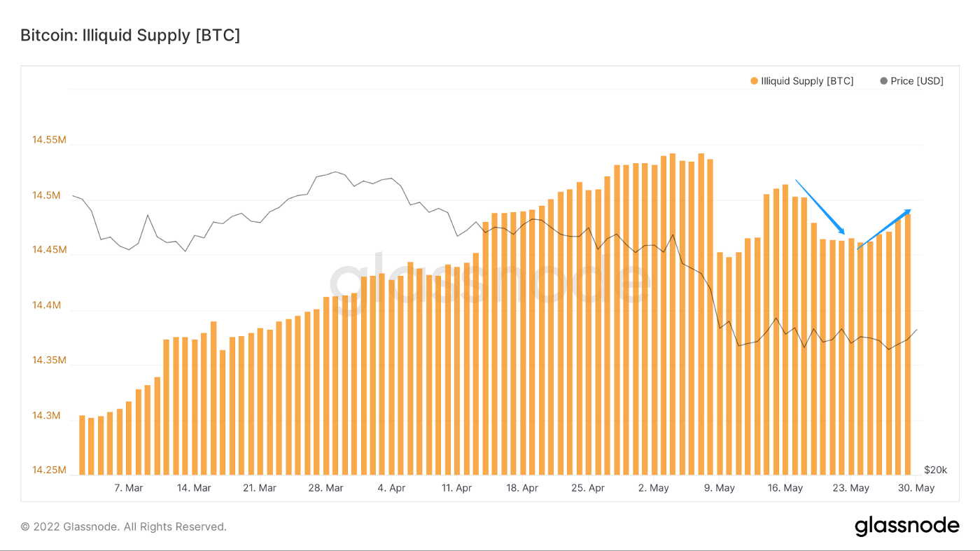Click the glassnode watermark in chart center
980x551 pixels.
tap(490, 281)
